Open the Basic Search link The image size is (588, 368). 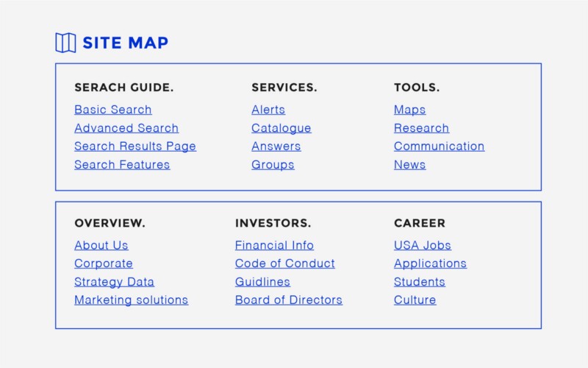tap(112, 110)
